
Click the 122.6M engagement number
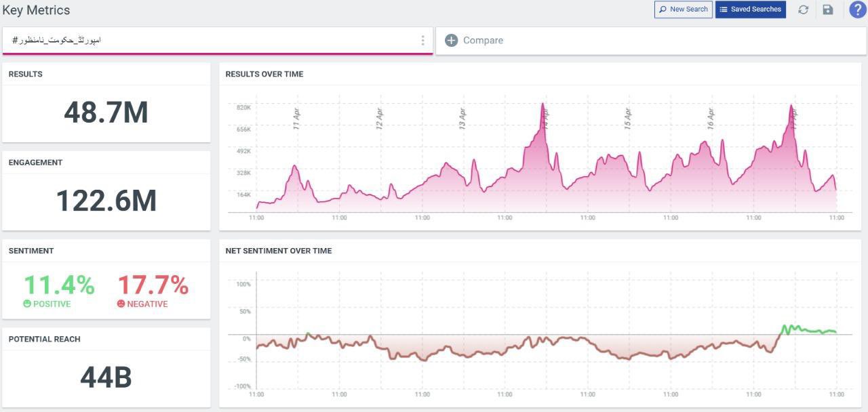point(106,201)
